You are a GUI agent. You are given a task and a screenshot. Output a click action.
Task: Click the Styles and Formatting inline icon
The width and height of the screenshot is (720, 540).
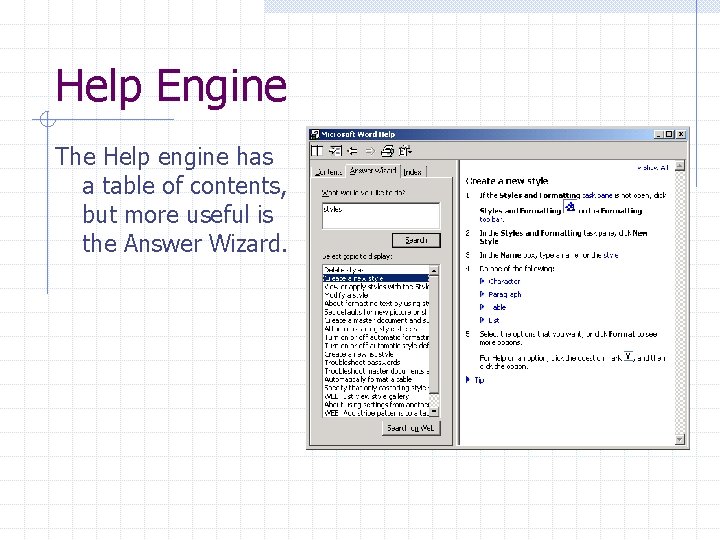tap(570, 207)
